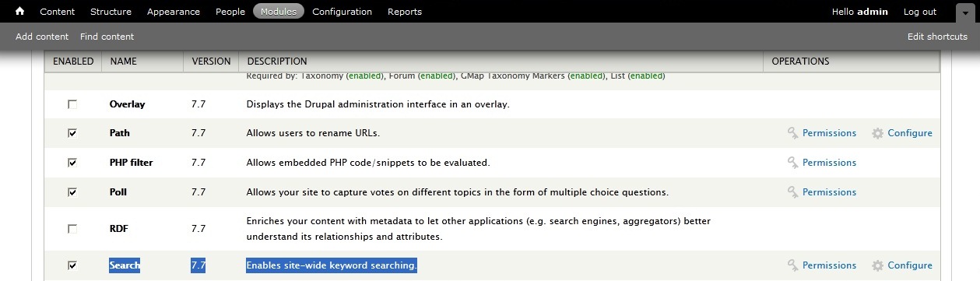Click the Path row Permissions key icon
The image size is (980, 281).
pyautogui.click(x=792, y=133)
